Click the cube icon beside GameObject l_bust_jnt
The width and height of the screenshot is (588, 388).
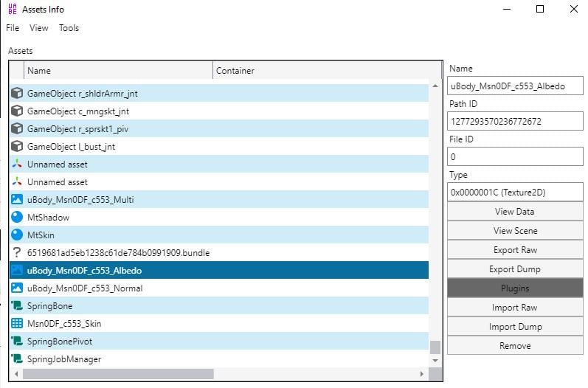coord(17,146)
